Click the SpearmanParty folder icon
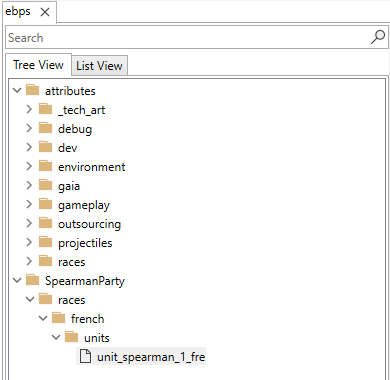The image size is (390, 380). coord(33,280)
